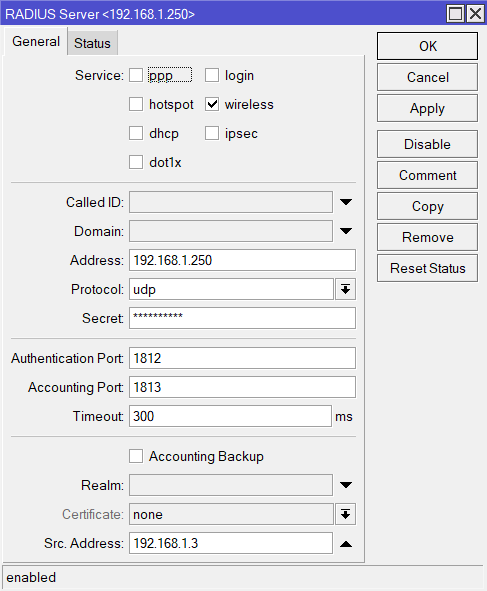
Task: Click the Reset Status button
Action: click(x=427, y=268)
